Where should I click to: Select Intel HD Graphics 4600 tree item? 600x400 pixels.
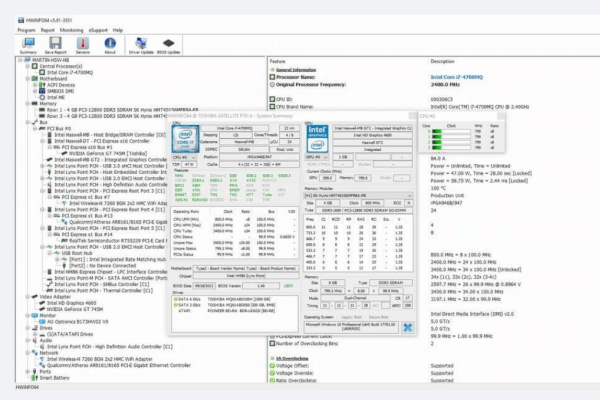(x=72, y=303)
